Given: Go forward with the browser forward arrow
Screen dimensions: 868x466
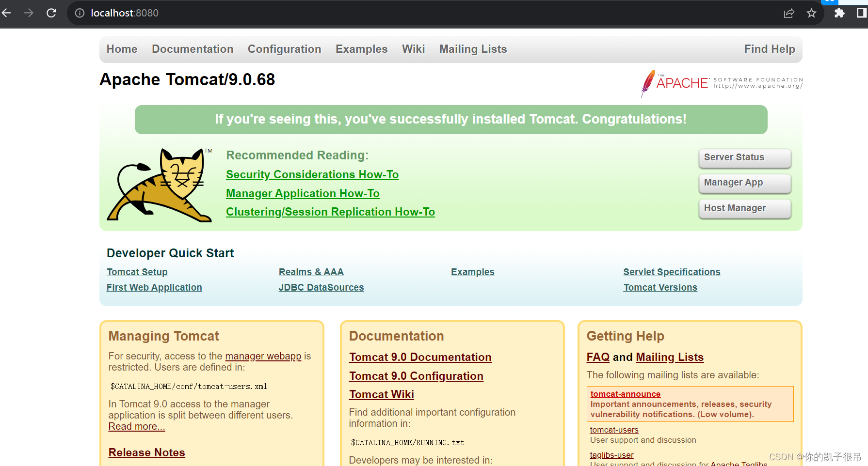Looking at the screenshot, I should pos(29,13).
